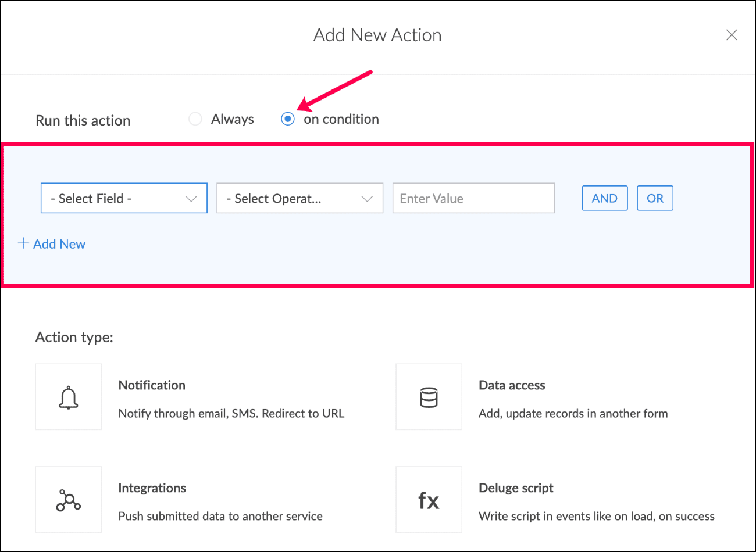The width and height of the screenshot is (756, 552).
Task: Click the chevron arrow in Select Operator
Action: (x=367, y=199)
